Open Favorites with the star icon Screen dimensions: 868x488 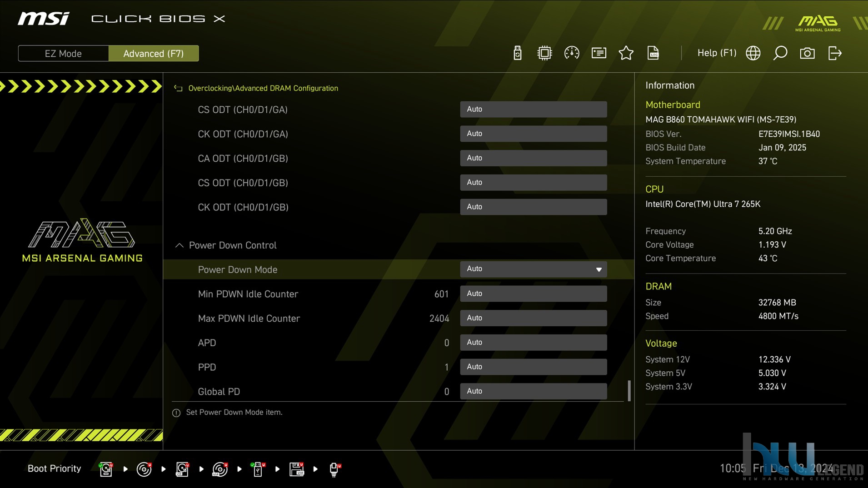[x=626, y=53]
